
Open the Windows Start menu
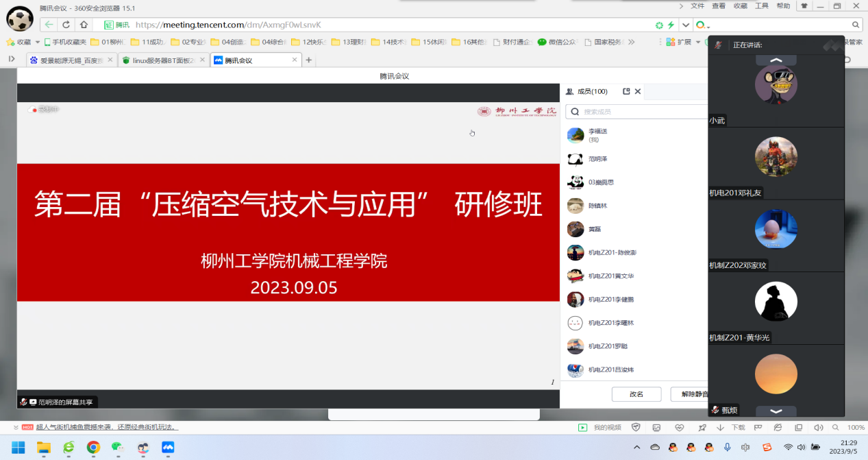(18, 448)
